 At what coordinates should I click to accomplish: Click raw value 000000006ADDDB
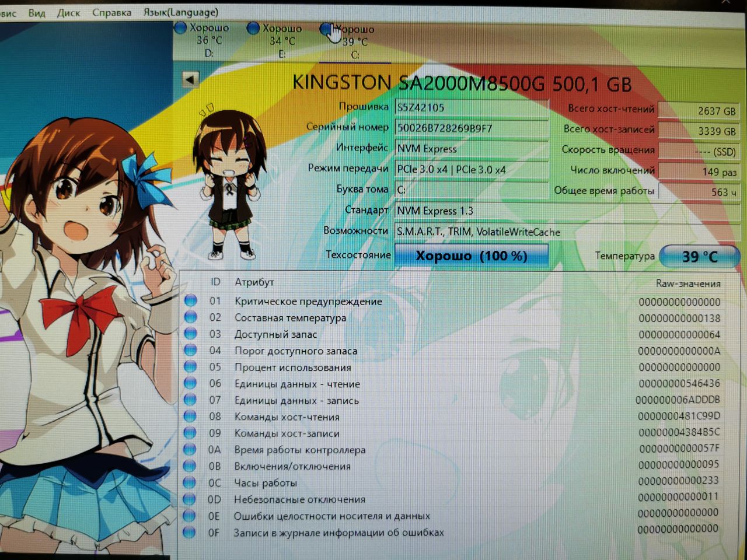click(678, 400)
